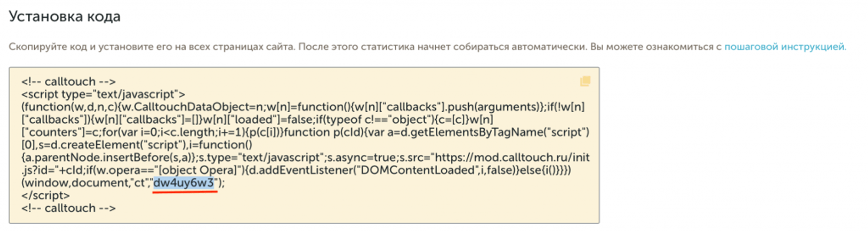
Task: Click the opening calltouch comment line
Action: [69, 81]
